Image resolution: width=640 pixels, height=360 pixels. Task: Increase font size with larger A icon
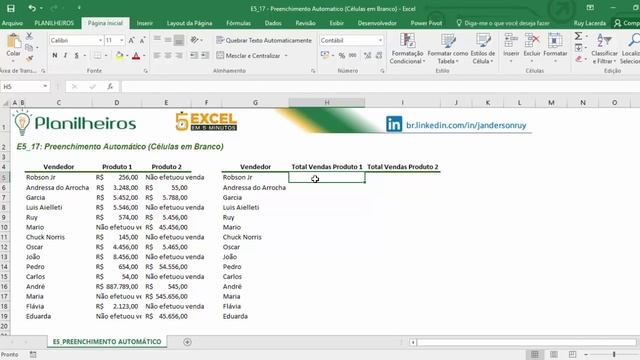point(131,40)
